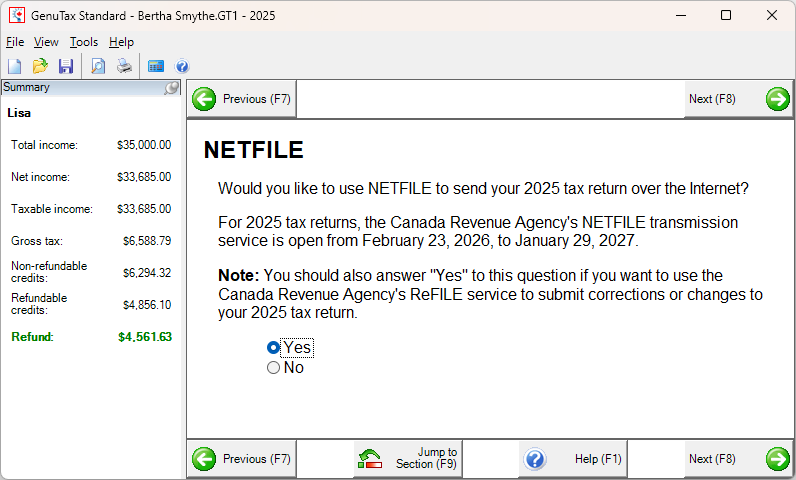Toggle the Summary panel pushpin
Viewport: 796px width, 480px height.
[x=172, y=88]
